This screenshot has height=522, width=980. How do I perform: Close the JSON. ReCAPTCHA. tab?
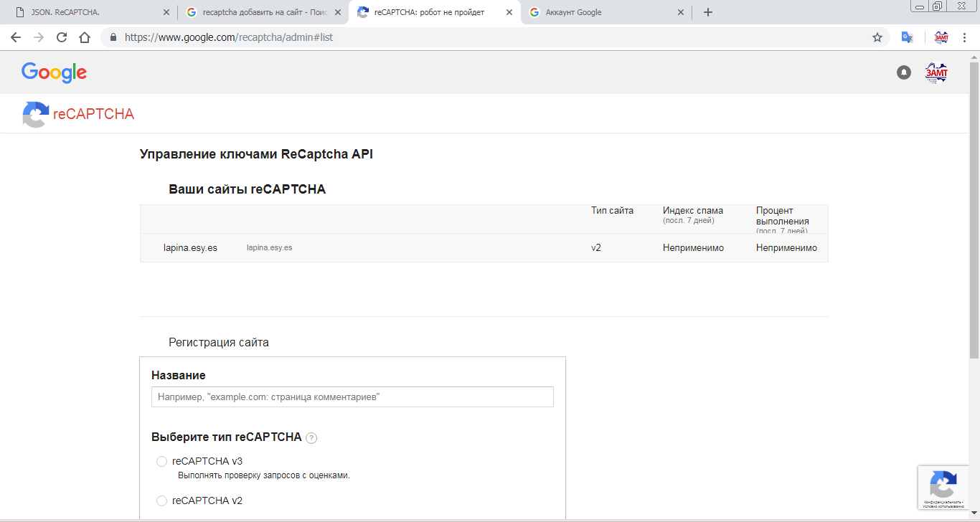[166, 12]
